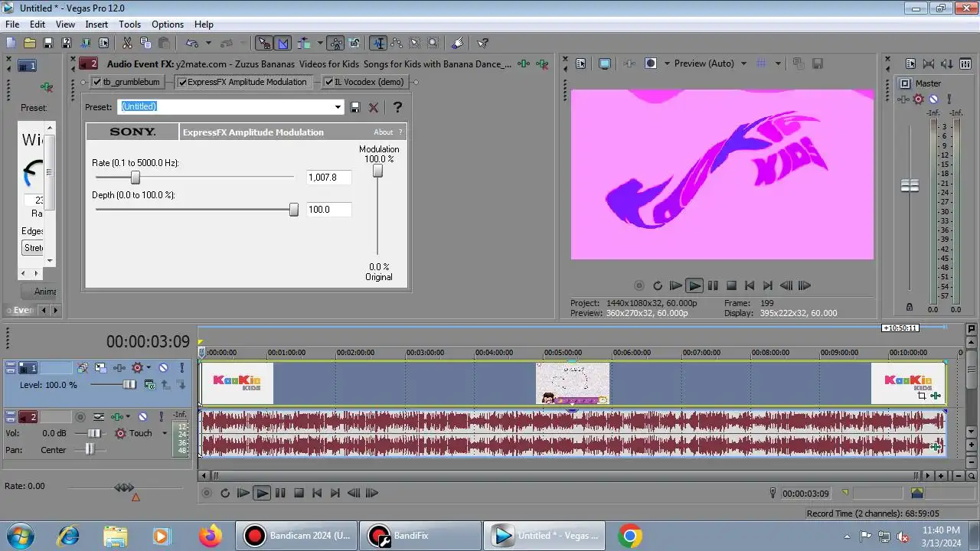Click the New project toolbar icon

click(x=11, y=43)
